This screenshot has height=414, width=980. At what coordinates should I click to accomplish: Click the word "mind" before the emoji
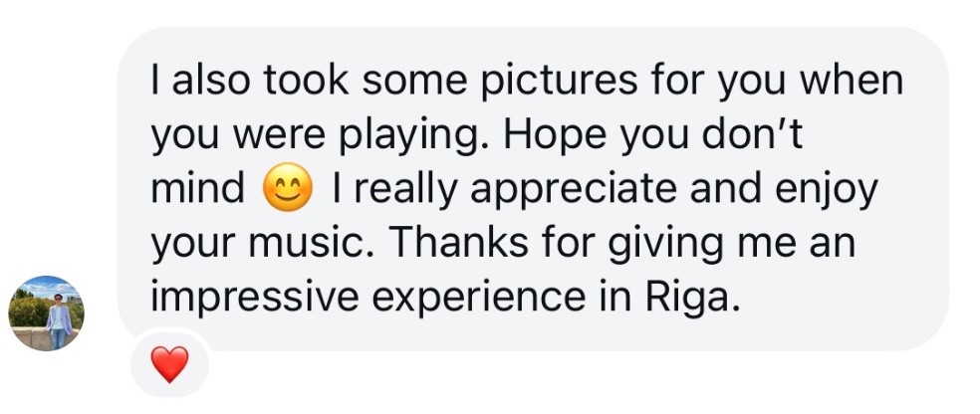(x=197, y=188)
